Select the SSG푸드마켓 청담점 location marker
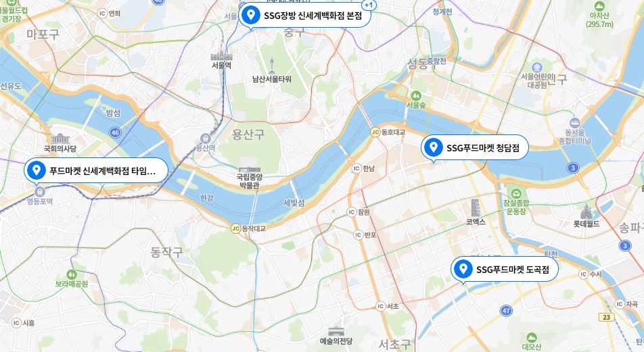 (475, 148)
